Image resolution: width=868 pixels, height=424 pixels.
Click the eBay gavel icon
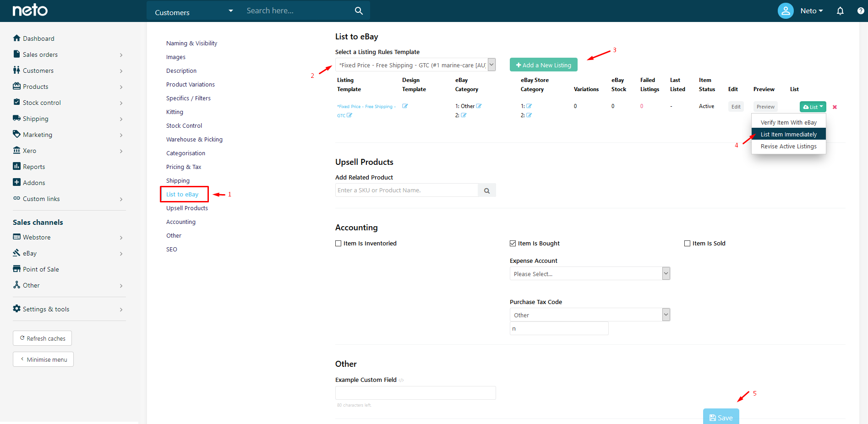pos(17,253)
